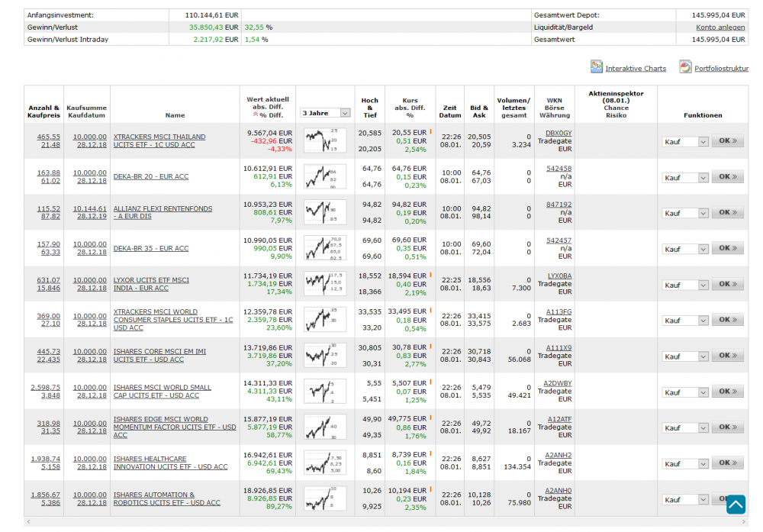Image resolution: width=763 pixels, height=532 pixels.
Task: Click the red sort arrow beside % Diff.
Action: 254,115
